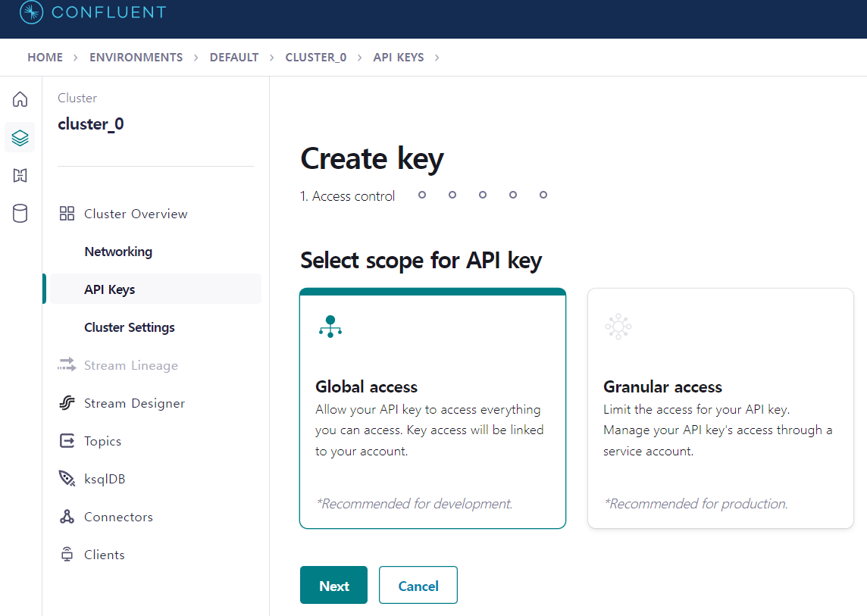The image size is (867, 616).
Task: Open Cluster Overview menu item
Action: pos(136,214)
